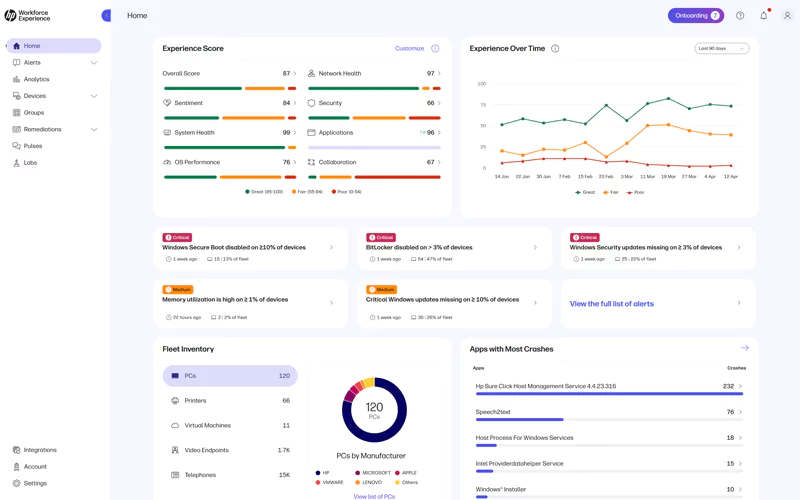Toggle the Poor series in chart legend
Image resolution: width=800 pixels, height=500 pixels.
coord(635,192)
